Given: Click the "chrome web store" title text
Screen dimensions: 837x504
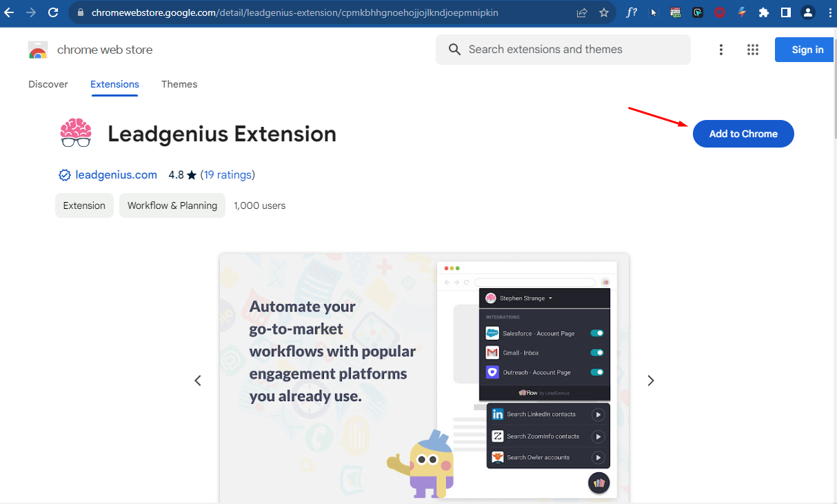Looking at the screenshot, I should 105,50.
